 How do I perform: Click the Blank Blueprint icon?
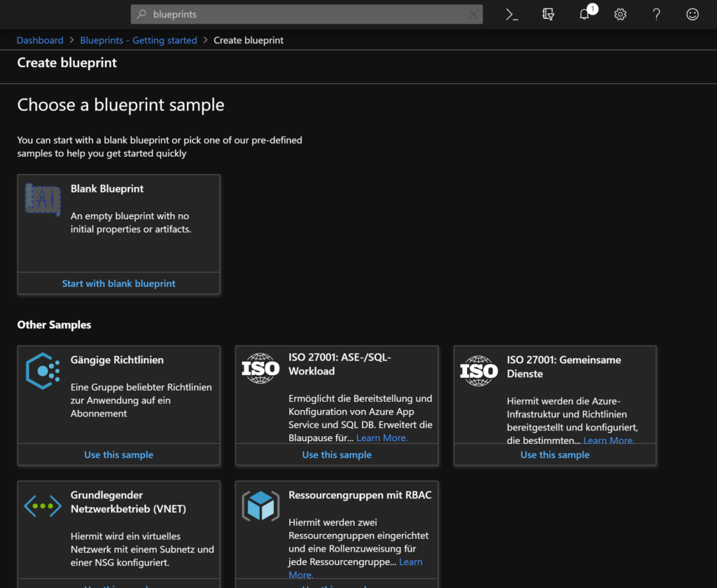[x=43, y=199]
